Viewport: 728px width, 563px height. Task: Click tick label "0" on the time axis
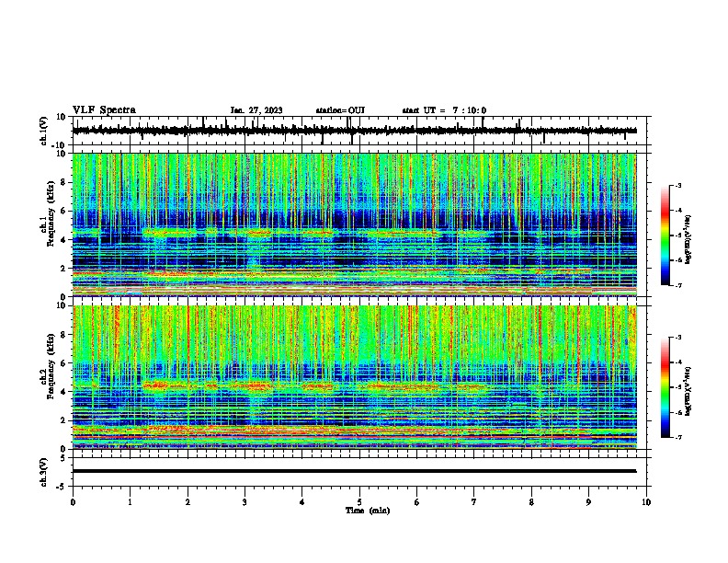73,502
